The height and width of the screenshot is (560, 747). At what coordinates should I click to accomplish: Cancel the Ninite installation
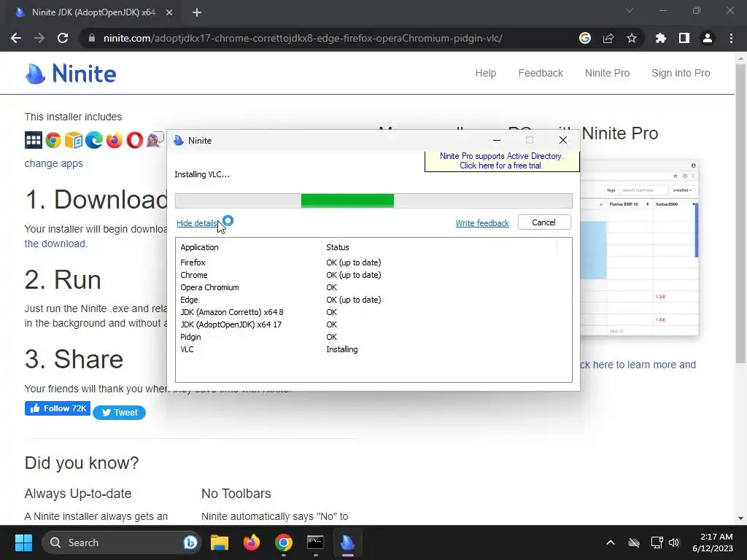click(x=544, y=222)
